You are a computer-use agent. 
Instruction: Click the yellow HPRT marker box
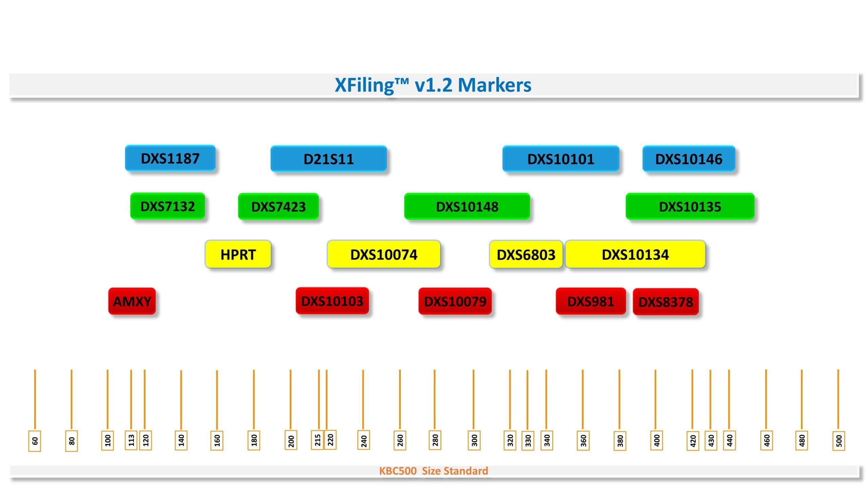pyautogui.click(x=238, y=255)
